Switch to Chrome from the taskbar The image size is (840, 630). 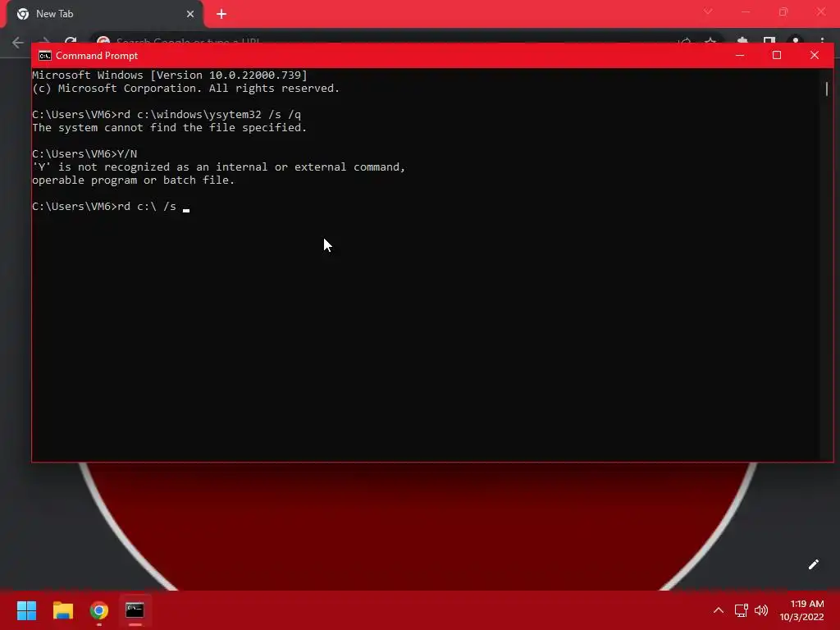click(x=99, y=610)
